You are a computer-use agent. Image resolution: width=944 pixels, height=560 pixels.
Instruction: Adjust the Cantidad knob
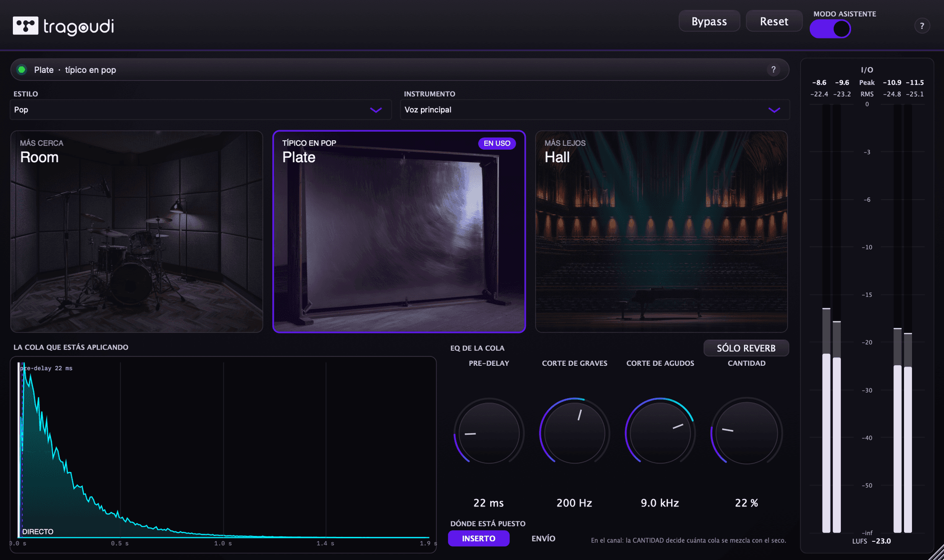(746, 433)
